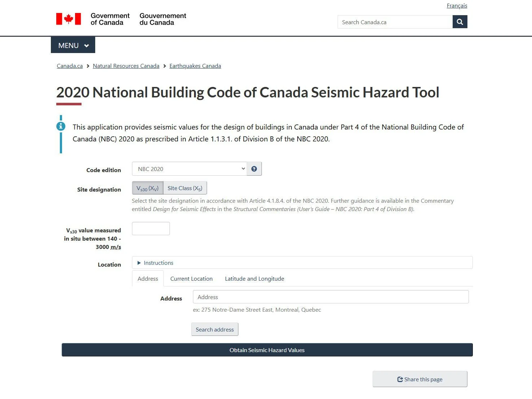The height and width of the screenshot is (399, 532).
Task: Open the Français language link
Action: pos(457,6)
